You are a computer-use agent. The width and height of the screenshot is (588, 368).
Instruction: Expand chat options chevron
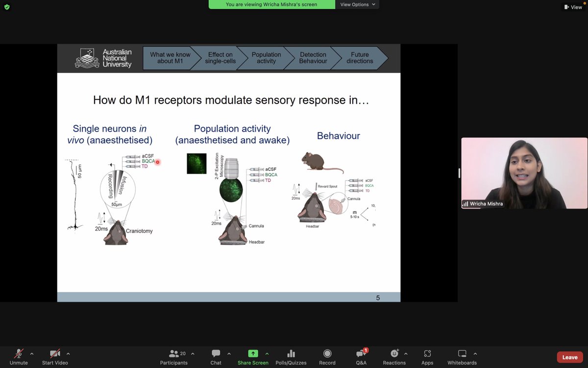pos(229,354)
